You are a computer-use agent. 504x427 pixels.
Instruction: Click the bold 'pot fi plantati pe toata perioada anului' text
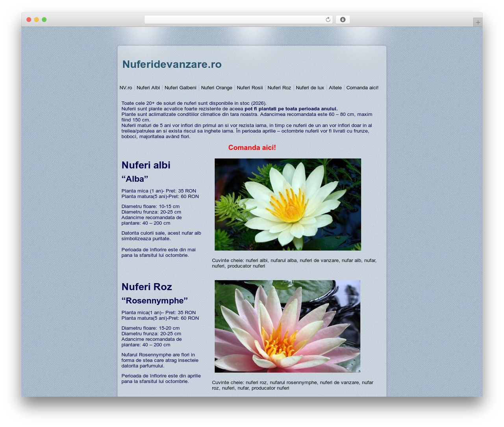[291, 109]
